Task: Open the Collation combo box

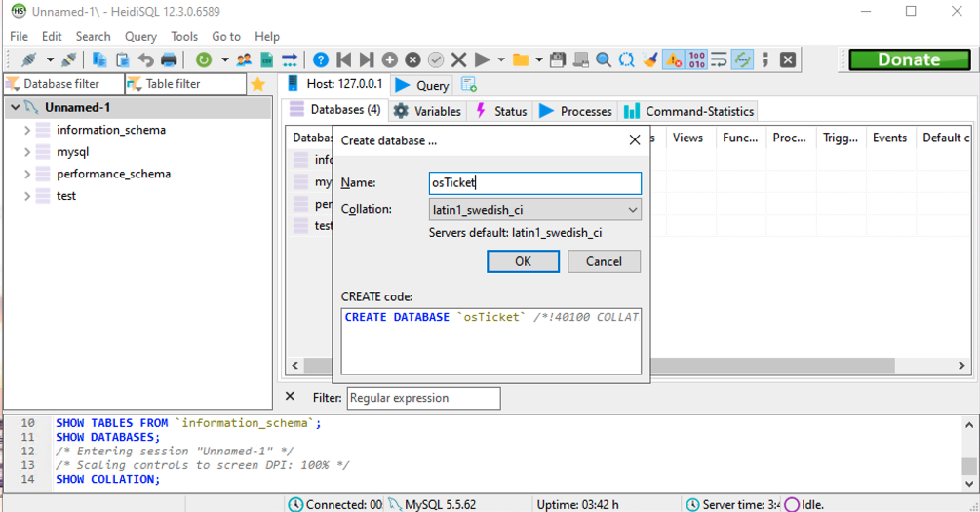Action: click(x=535, y=210)
